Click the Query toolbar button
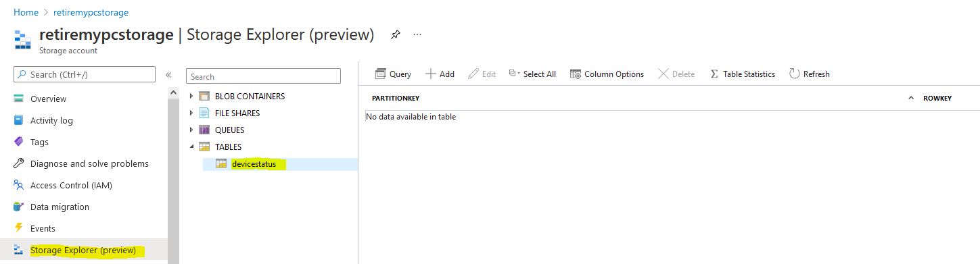 [393, 74]
